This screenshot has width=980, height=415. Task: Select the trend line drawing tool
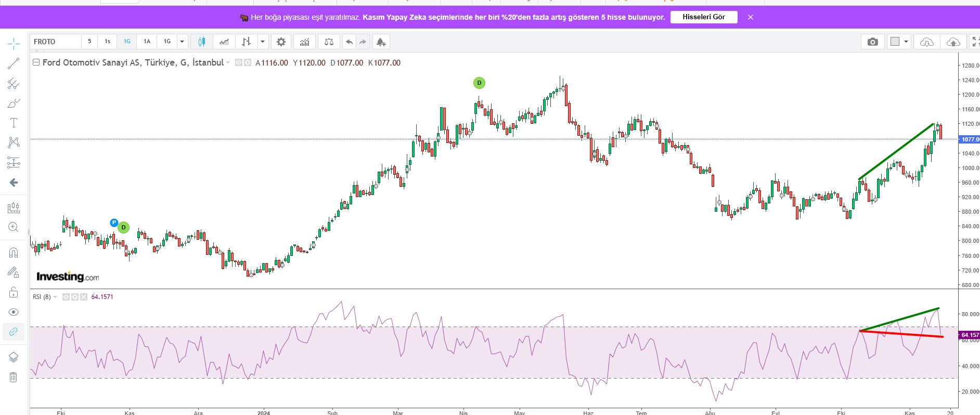tap(14, 63)
